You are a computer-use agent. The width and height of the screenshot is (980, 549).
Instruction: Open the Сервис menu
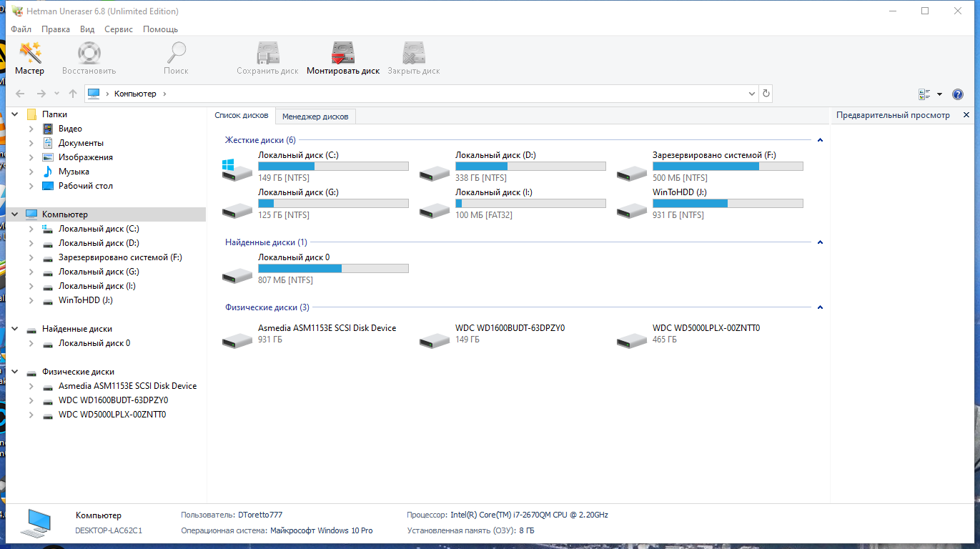point(118,29)
